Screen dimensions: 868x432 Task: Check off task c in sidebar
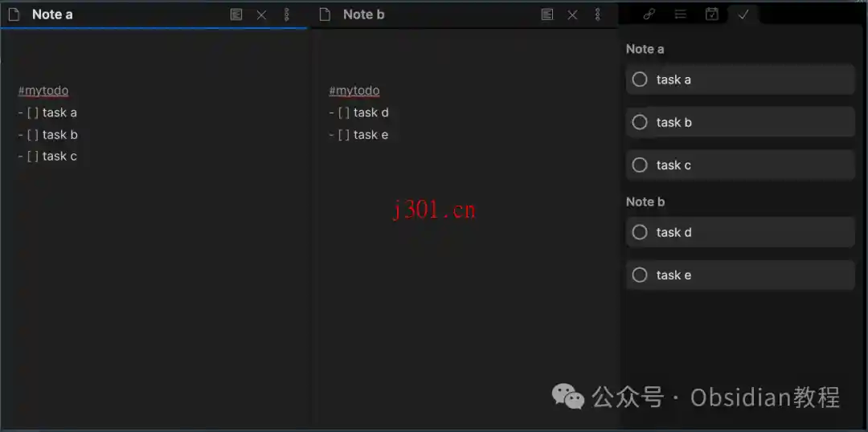(640, 165)
